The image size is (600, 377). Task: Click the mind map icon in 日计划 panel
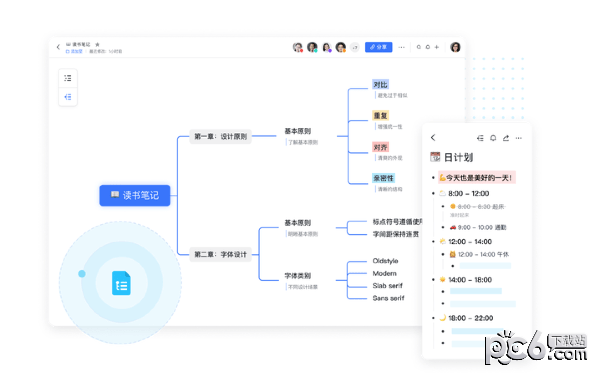pos(480,138)
